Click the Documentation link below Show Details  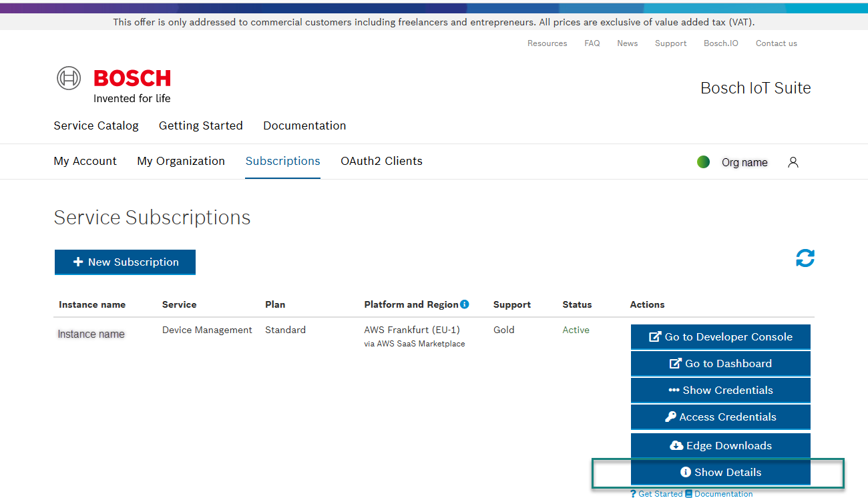click(x=719, y=494)
